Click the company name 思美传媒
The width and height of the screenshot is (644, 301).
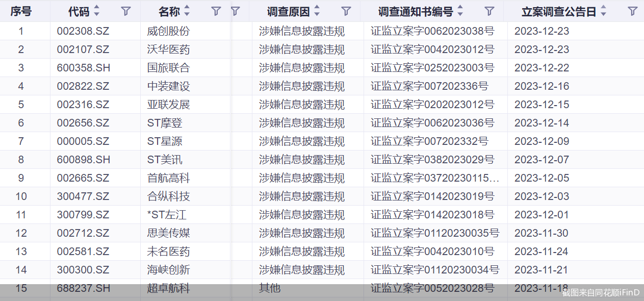pyautogui.click(x=168, y=233)
